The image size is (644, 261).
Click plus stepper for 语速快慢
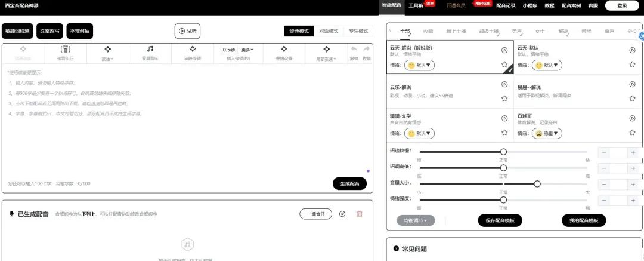633,153
